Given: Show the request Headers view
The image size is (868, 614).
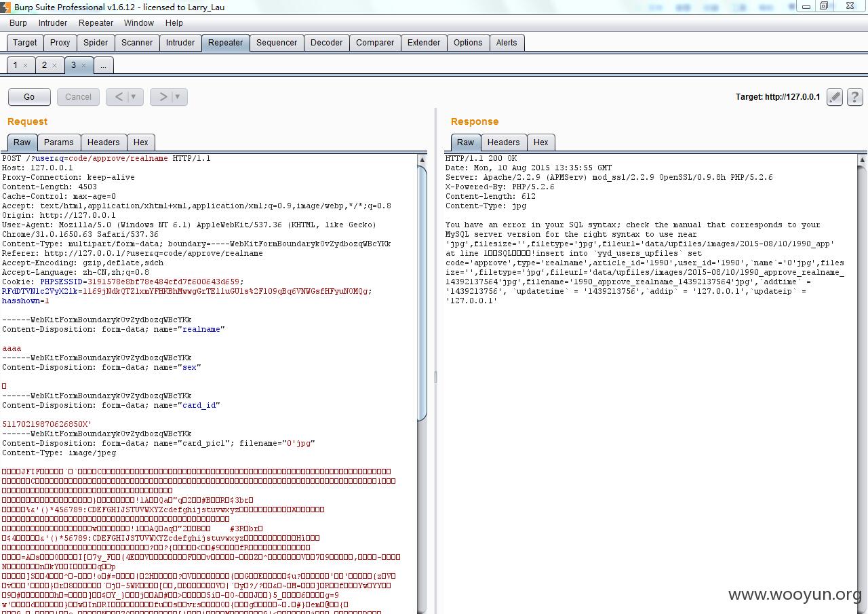Looking at the screenshot, I should tap(104, 142).
